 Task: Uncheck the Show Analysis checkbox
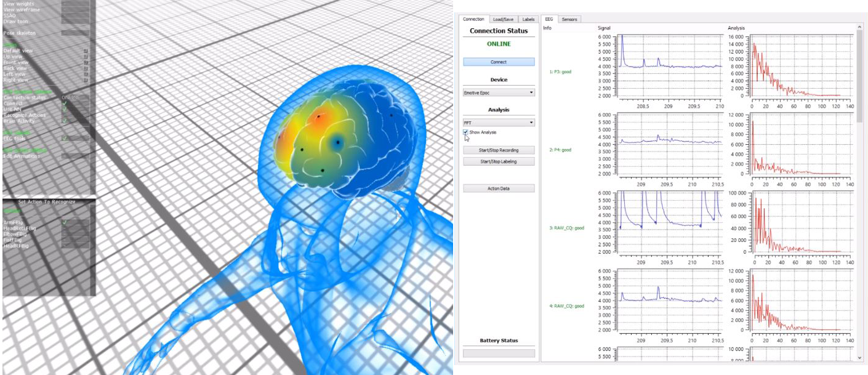466,132
